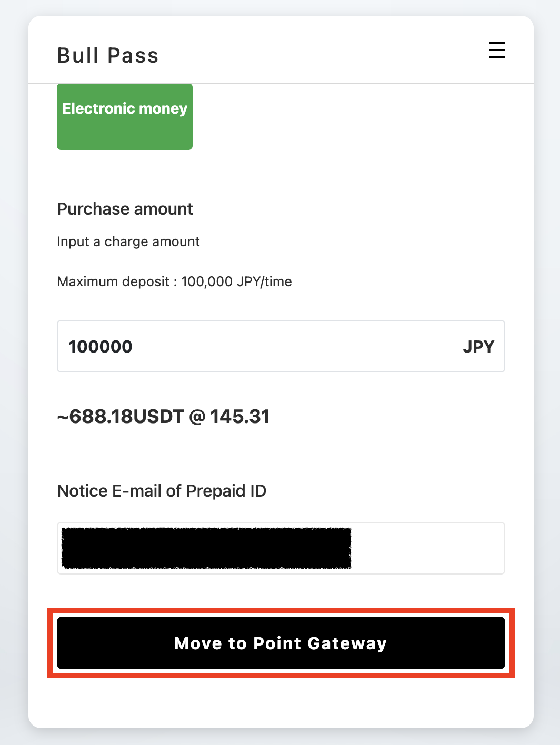The image size is (560, 745).
Task: Click the Move to Point Gateway button
Action: 281,643
